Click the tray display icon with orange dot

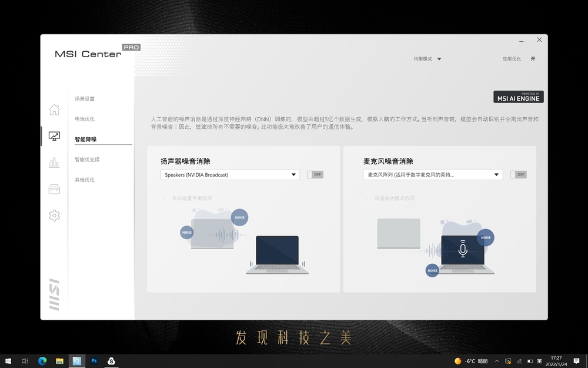coord(508,362)
